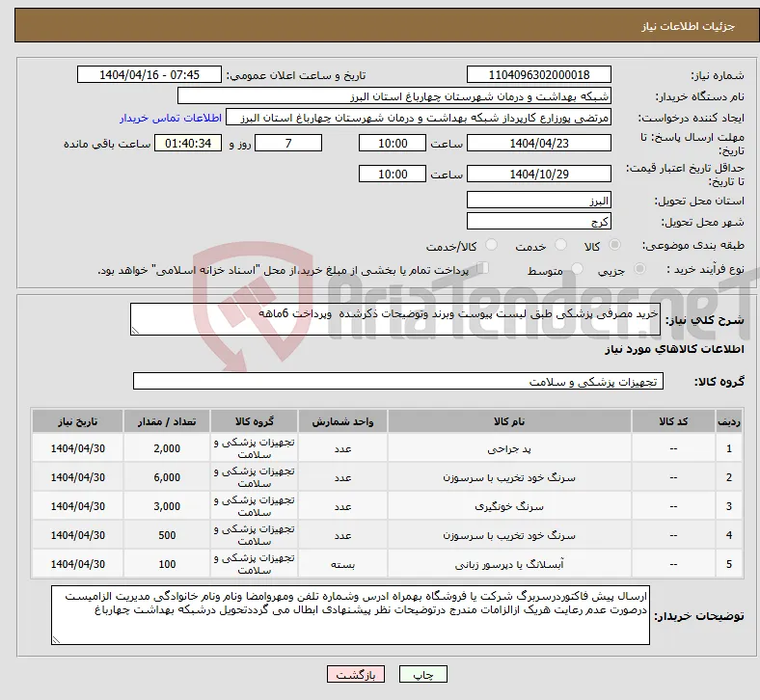
Task: Click the price validity time 10:00 field
Action: point(393,174)
